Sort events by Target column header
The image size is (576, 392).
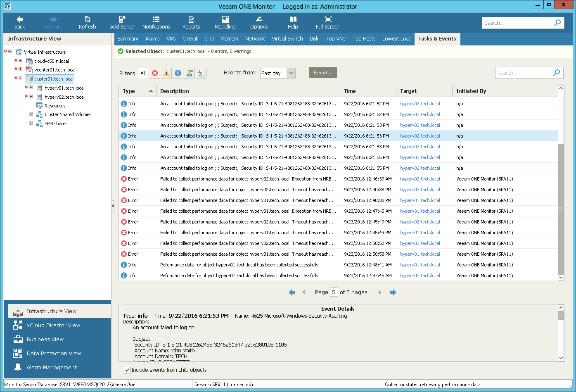pyautogui.click(x=424, y=91)
